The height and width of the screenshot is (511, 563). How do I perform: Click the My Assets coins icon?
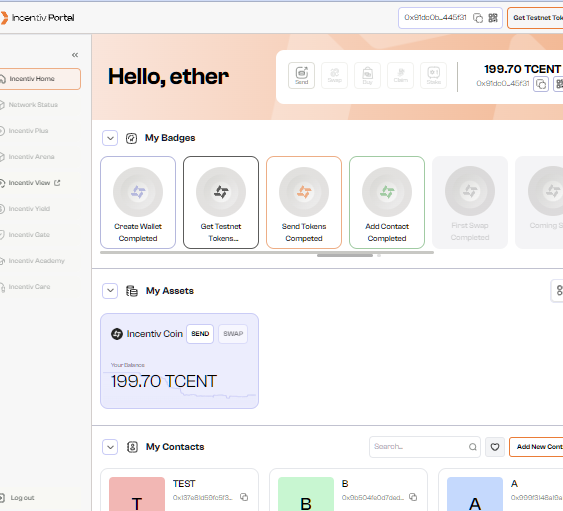click(x=132, y=291)
